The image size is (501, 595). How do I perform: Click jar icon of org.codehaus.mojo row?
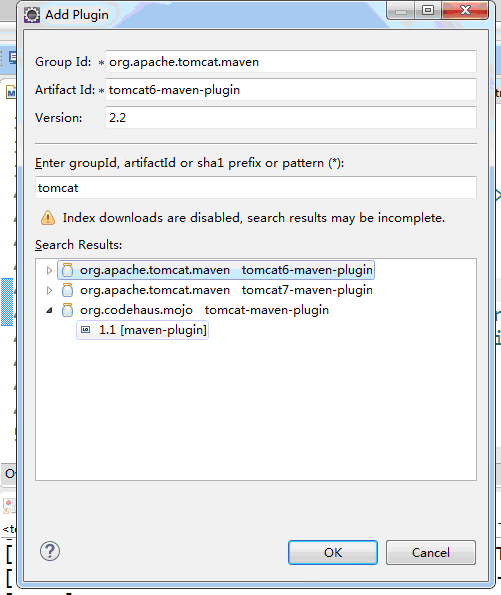pyautogui.click(x=67, y=310)
